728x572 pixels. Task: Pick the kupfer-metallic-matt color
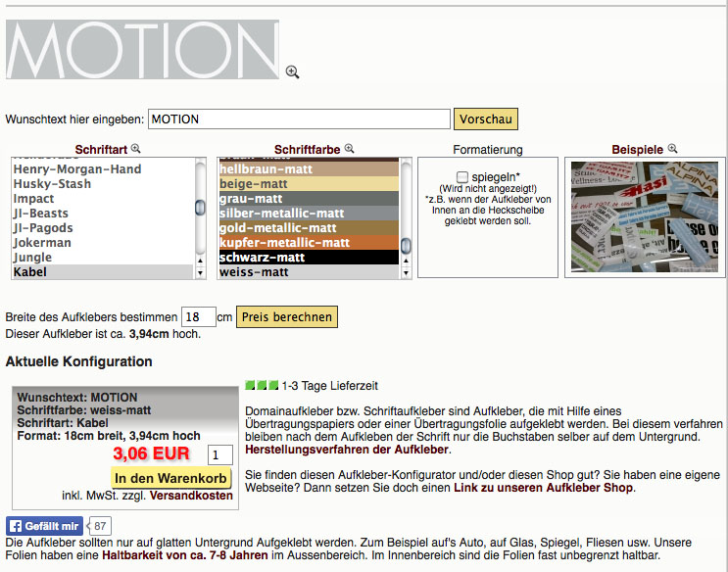click(x=283, y=243)
